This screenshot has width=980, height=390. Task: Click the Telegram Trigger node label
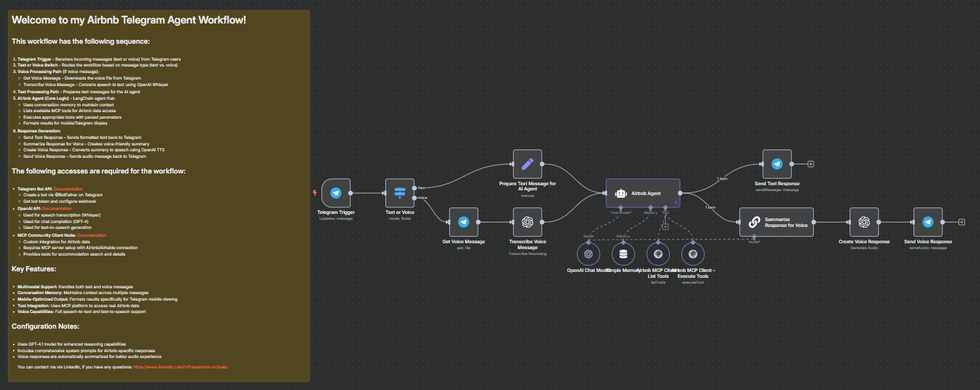(x=336, y=213)
